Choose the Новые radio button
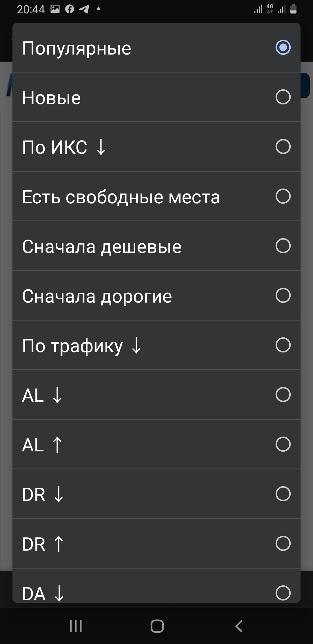The height and width of the screenshot is (644, 313). [x=283, y=97]
